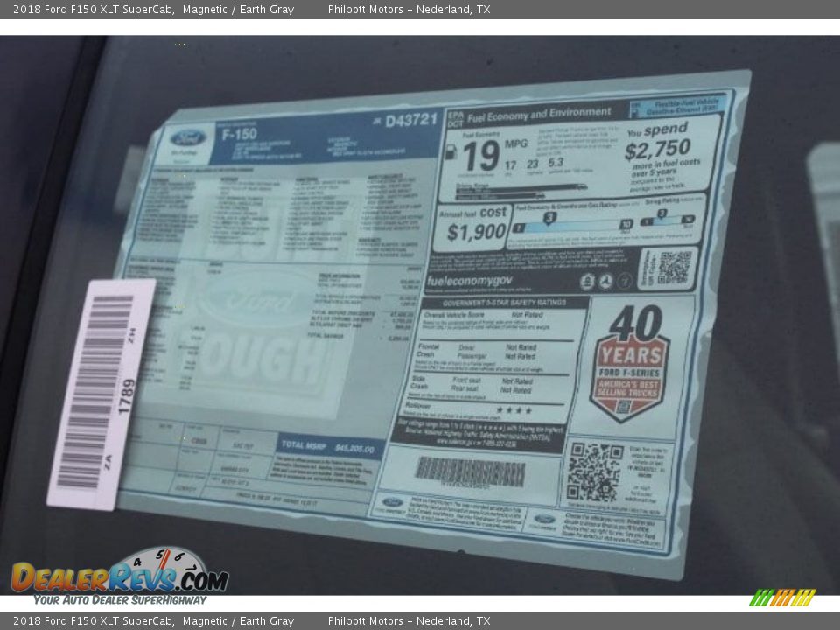Click the barcode at the sticker's bottom center
The image size is (840, 630).
tap(470, 472)
